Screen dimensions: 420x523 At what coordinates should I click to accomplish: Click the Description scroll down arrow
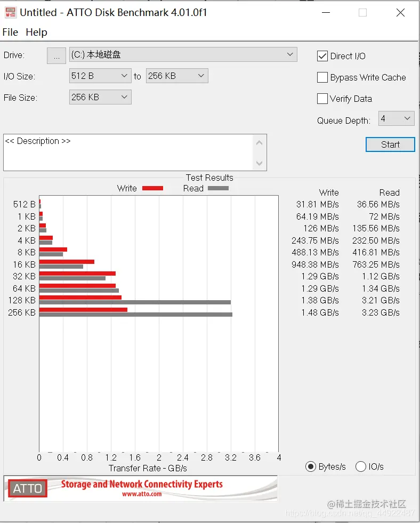coord(260,163)
